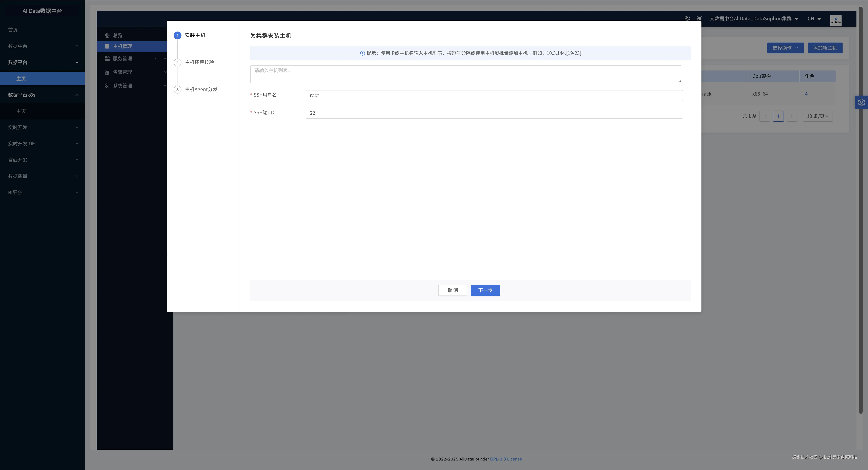868x470 pixels.
Task: Select 主机管理 in the dark menu
Action: (122, 46)
